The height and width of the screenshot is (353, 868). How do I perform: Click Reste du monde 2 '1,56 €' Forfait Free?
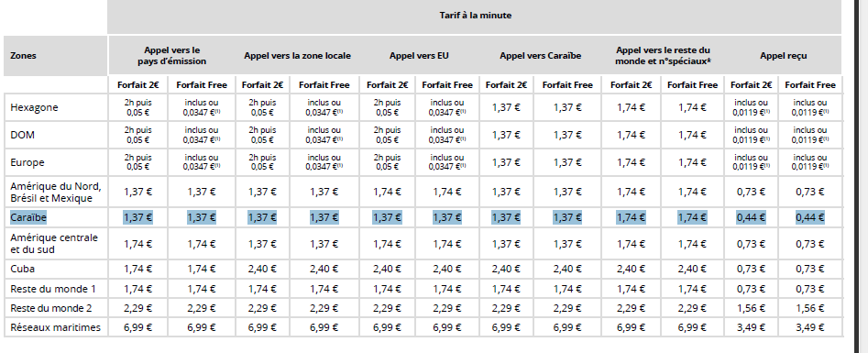click(x=810, y=308)
